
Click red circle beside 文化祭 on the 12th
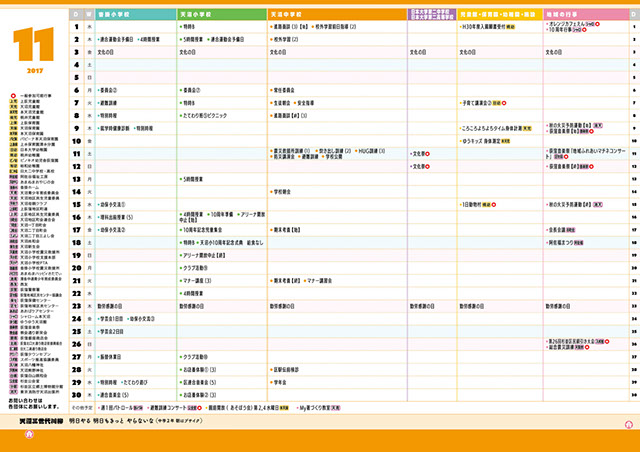[427, 167]
